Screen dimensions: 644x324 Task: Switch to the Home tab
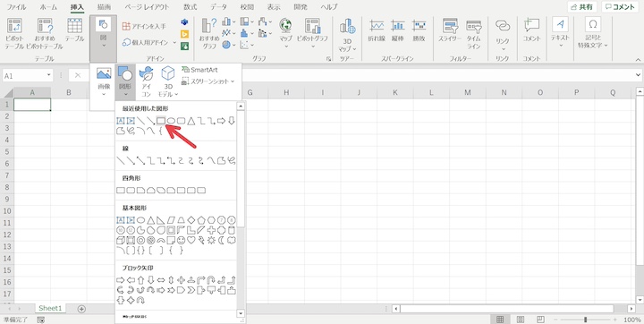[48, 7]
